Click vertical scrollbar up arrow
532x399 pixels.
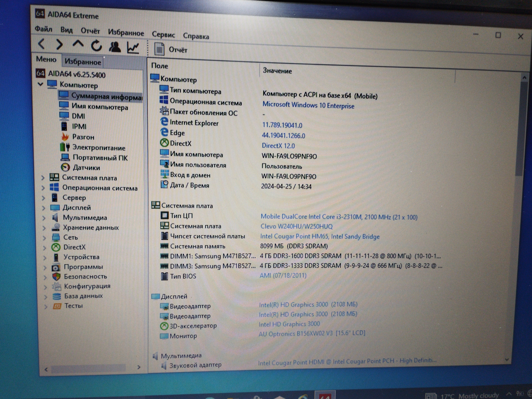pos(524,78)
